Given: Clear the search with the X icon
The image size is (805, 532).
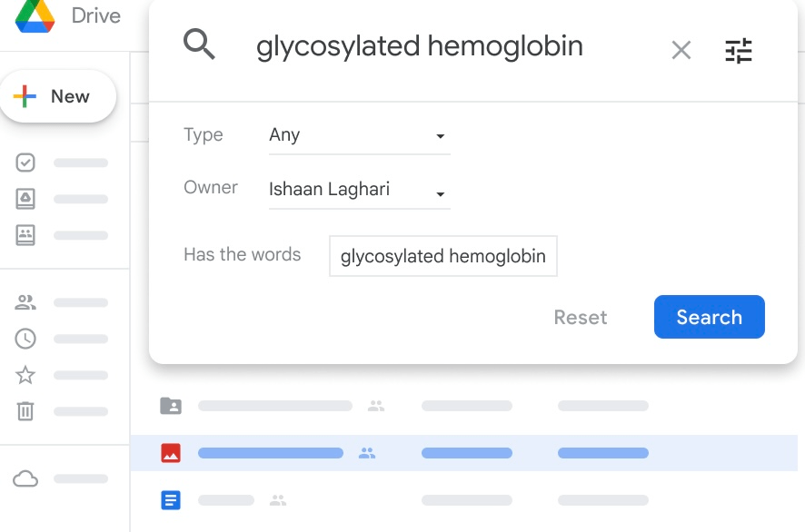Looking at the screenshot, I should [x=681, y=50].
